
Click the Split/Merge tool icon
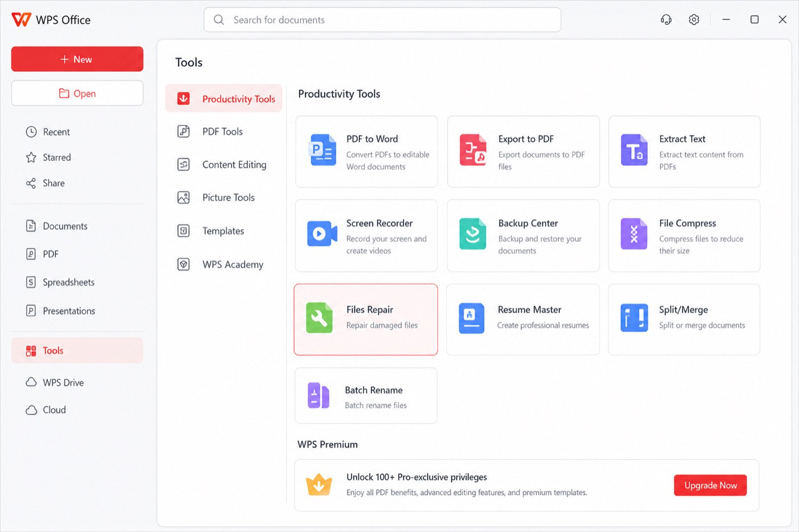click(634, 318)
